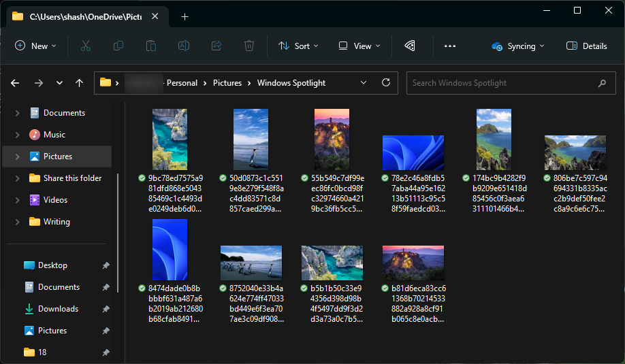
Task: Select the 174bc9b4282f9 lagoon thumbnail
Action: tap(494, 139)
